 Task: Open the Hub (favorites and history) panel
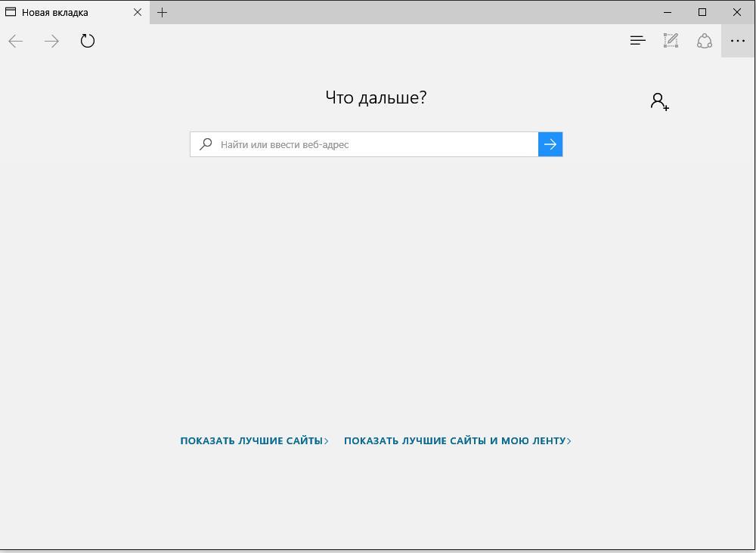click(637, 41)
